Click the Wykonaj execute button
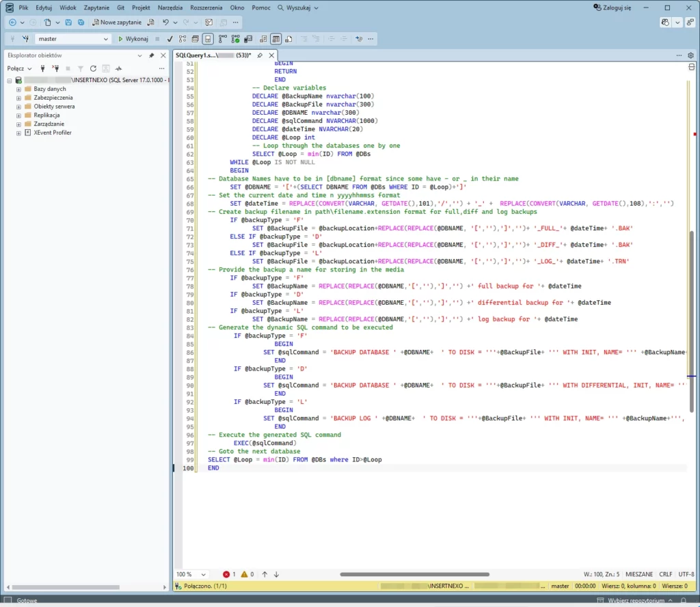The height and width of the screenshot is (607, 700). (133, 39)
